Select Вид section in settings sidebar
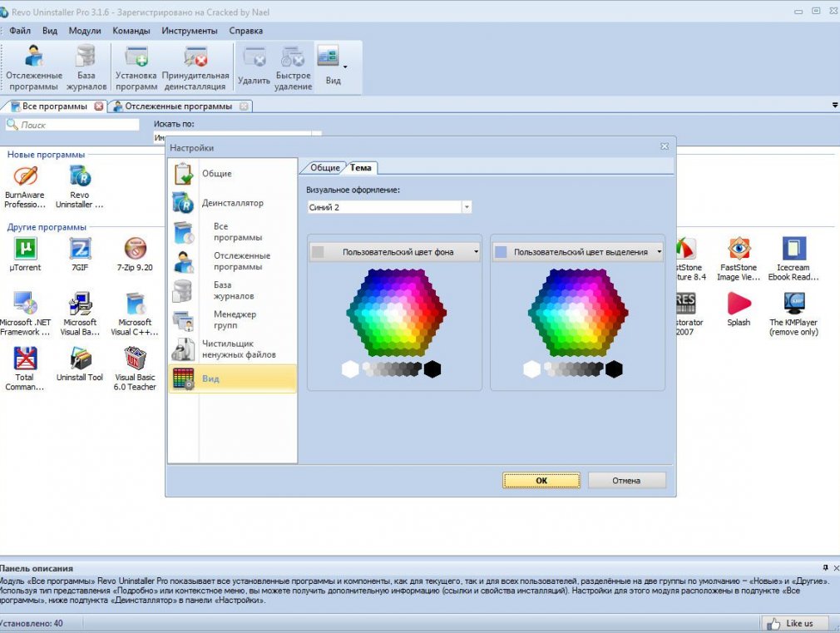The width and height of the screenshot is (840, 633). click(x=233, y=379)
